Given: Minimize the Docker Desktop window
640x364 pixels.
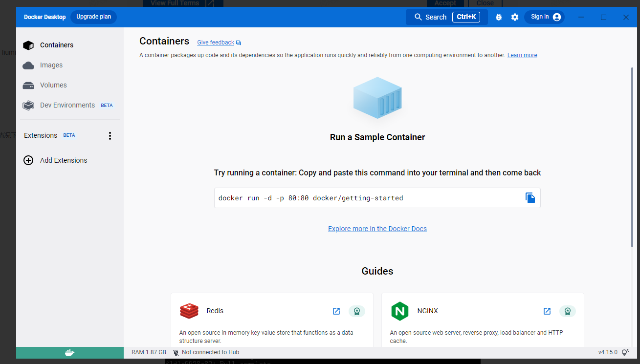Looking at the screenshot, I should click(581, 17).
